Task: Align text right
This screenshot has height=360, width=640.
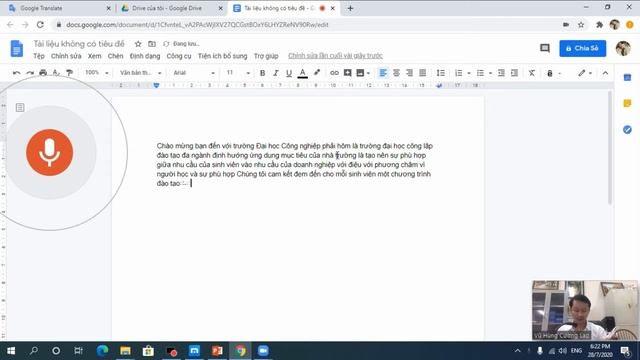Action: [409, 73]
